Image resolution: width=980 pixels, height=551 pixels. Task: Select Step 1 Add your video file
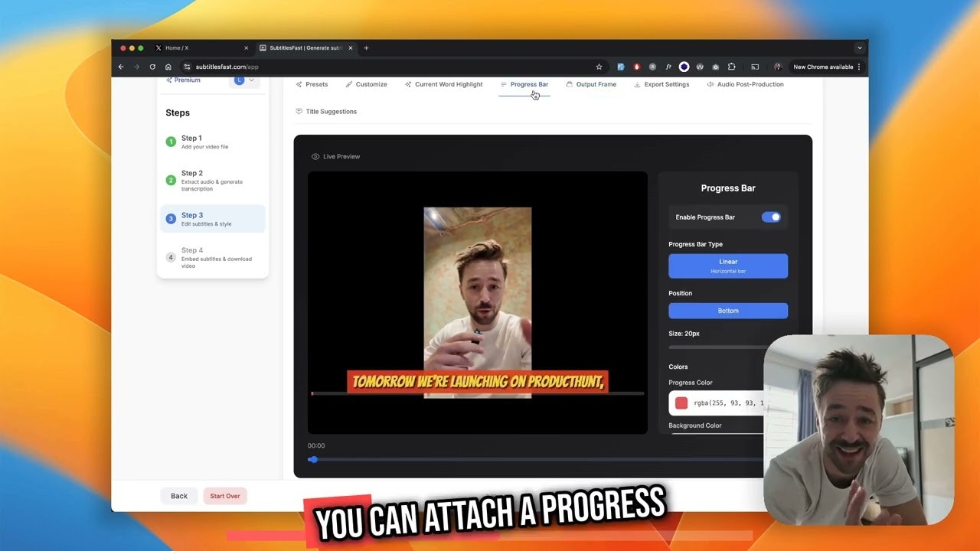[x=204, y=142]
